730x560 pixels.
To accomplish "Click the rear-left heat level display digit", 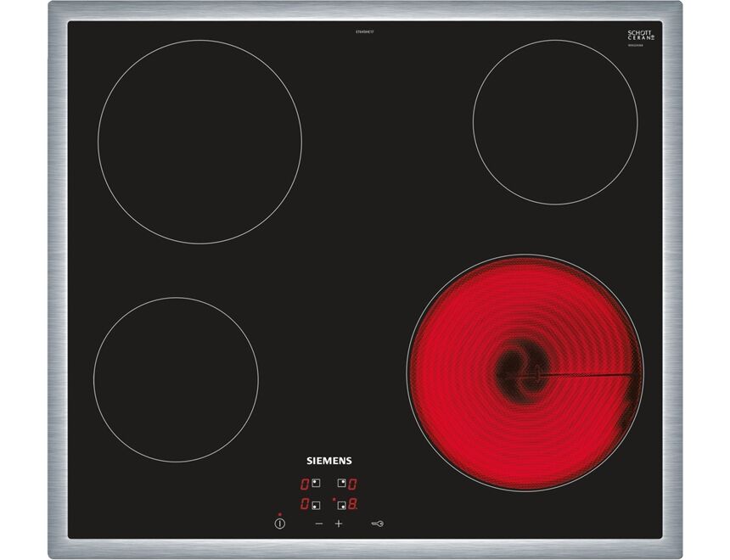I will [304, 484].
